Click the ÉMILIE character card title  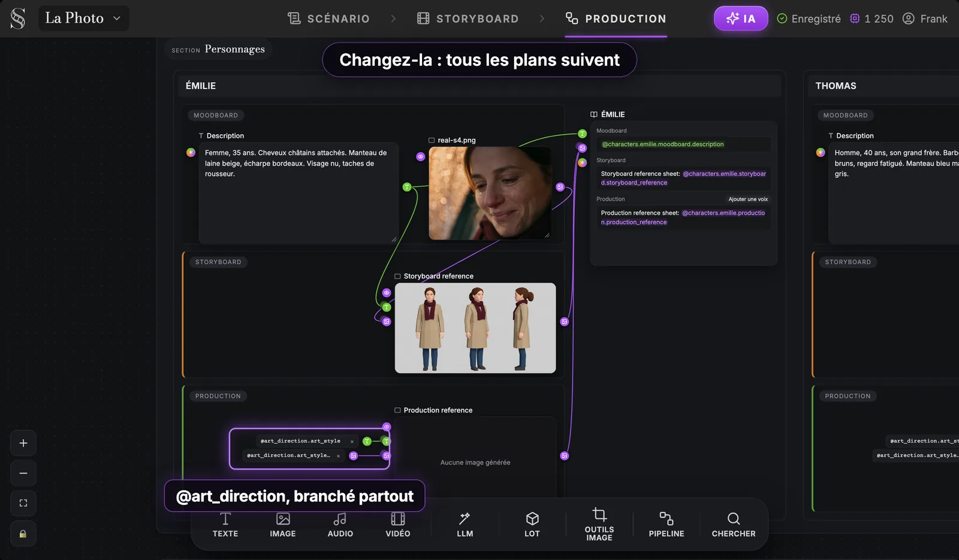click(201, 86)
